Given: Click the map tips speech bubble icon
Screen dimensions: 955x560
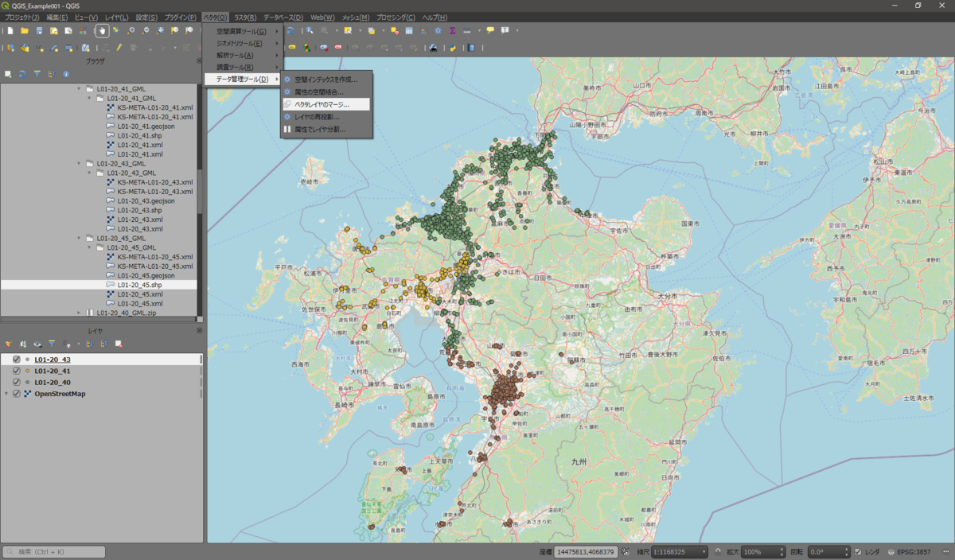Looking at the screenshot, I should pyautogui.click(x=490, y=30).
